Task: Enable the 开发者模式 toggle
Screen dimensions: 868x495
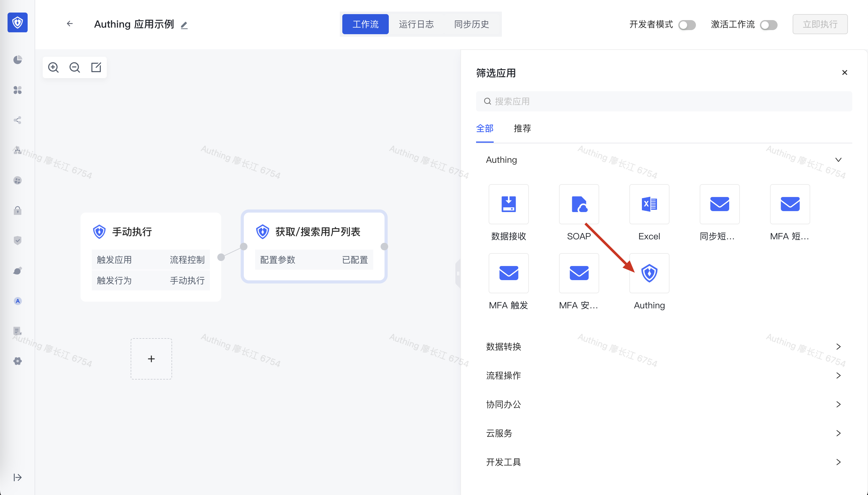Action: coord(686,25)
